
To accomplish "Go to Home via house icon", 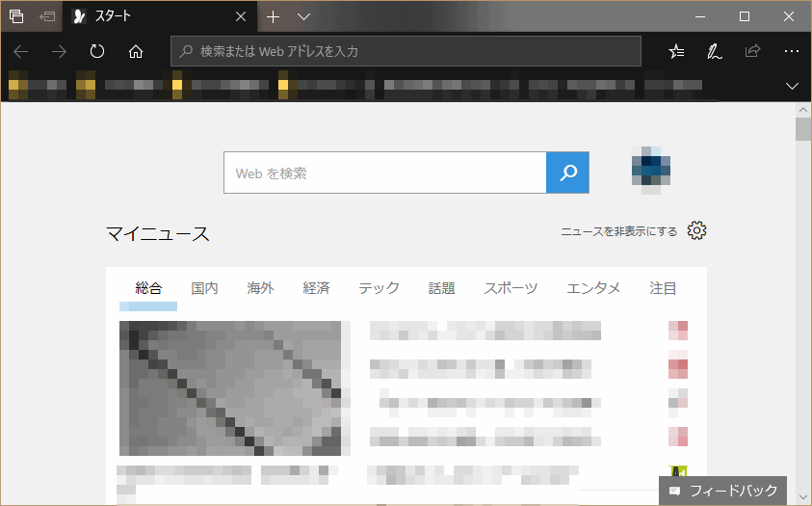I will 136,51.
